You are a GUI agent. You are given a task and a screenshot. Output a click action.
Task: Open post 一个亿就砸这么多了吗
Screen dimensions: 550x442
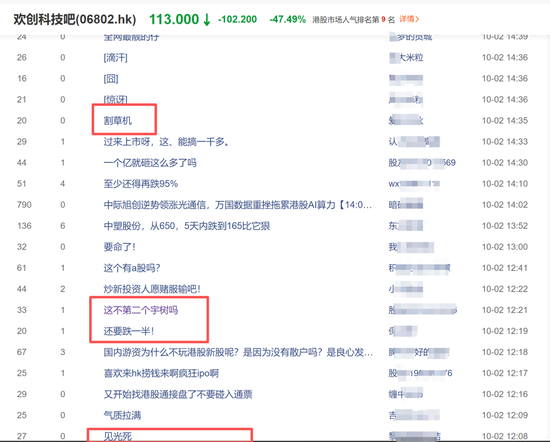point(150,163)
